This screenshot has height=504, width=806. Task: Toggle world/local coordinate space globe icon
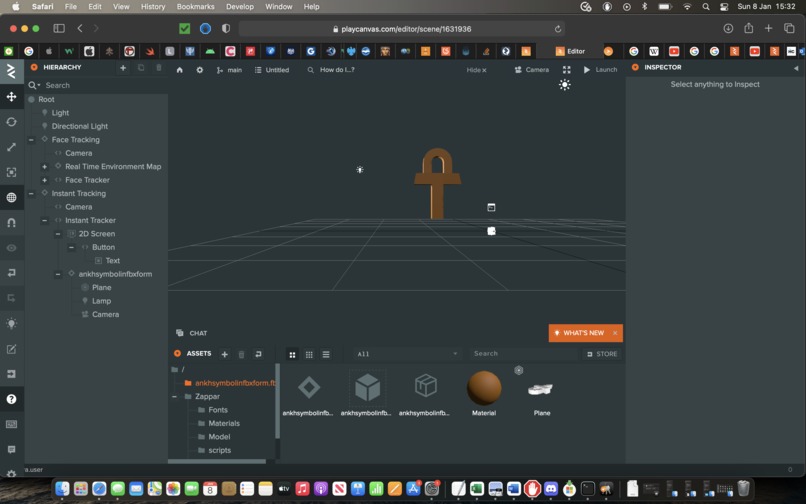(11, 197)
